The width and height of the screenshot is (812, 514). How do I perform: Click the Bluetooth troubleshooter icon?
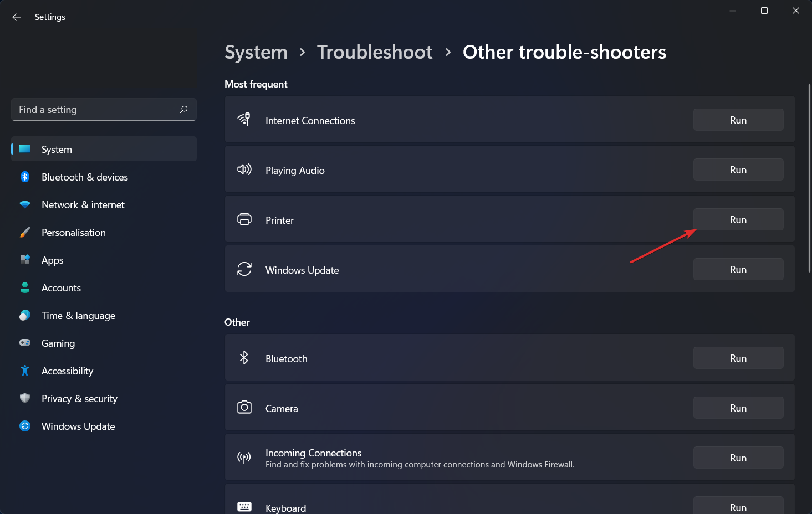[x=244, y=358]
